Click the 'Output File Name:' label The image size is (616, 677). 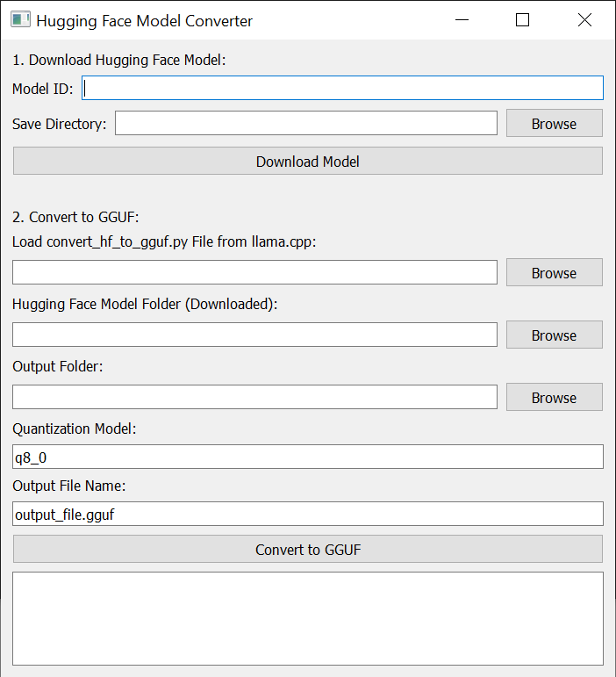(x=69, y=486)
